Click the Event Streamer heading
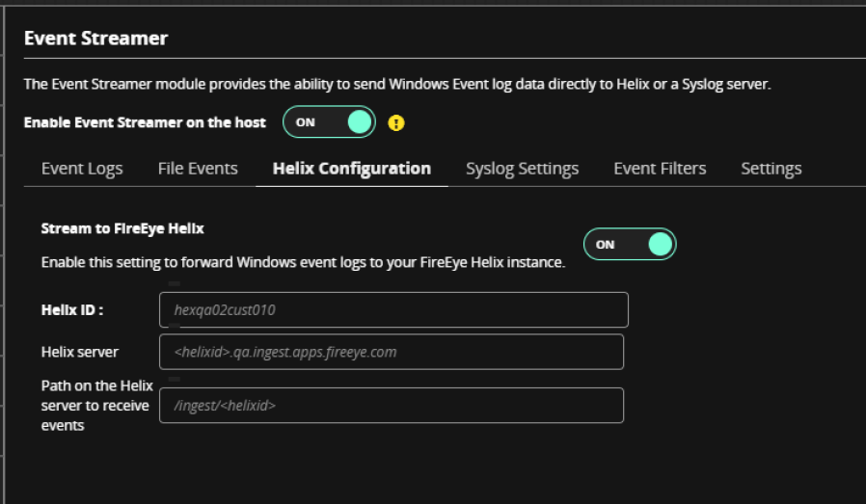 coord(96,39)
